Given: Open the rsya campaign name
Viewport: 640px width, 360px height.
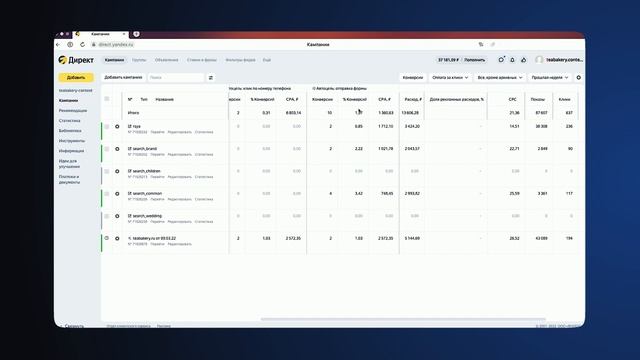Looking at the screenshot, I should tap(137, 127).
